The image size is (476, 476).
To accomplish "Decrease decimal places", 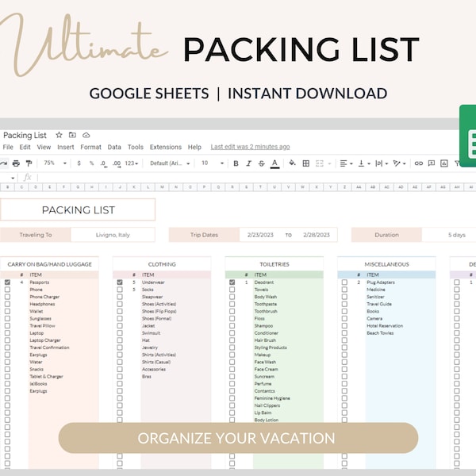I will (x=104, y=163).
